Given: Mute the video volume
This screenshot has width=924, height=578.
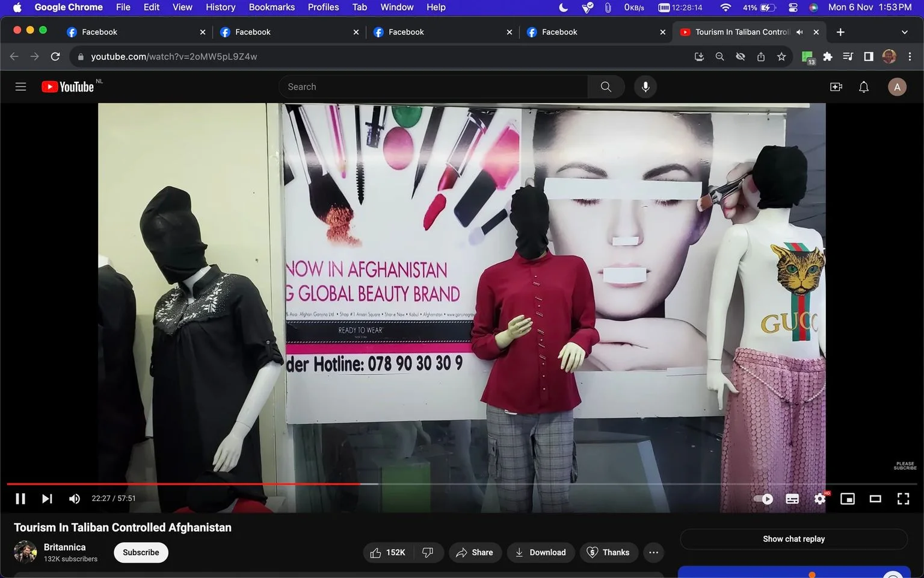Looking at the screenshot, I should [75, 499].
